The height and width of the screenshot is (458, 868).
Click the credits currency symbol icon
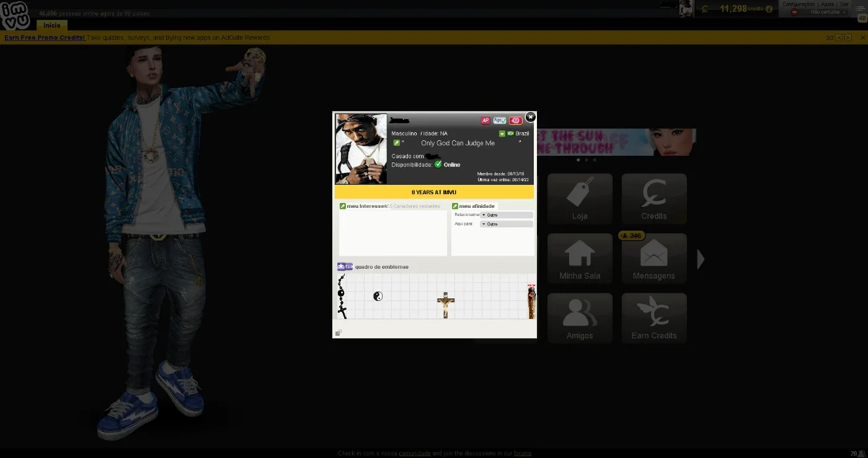[x=705, y=9]
